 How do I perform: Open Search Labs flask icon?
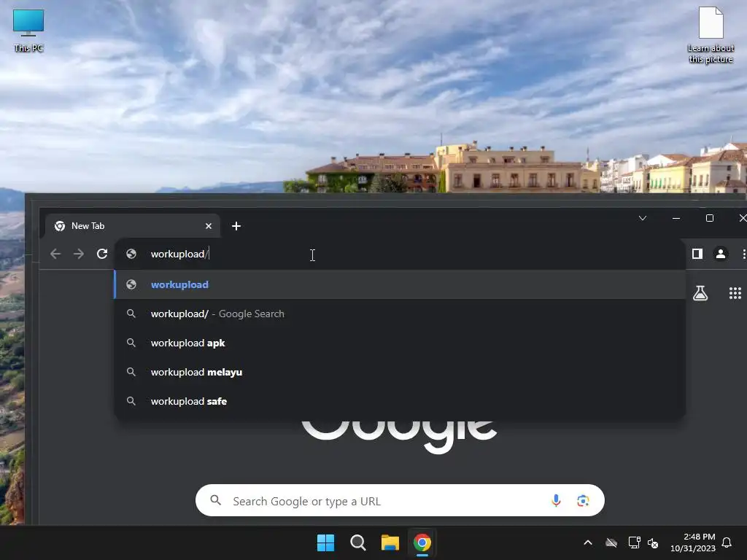pos(700,293)
